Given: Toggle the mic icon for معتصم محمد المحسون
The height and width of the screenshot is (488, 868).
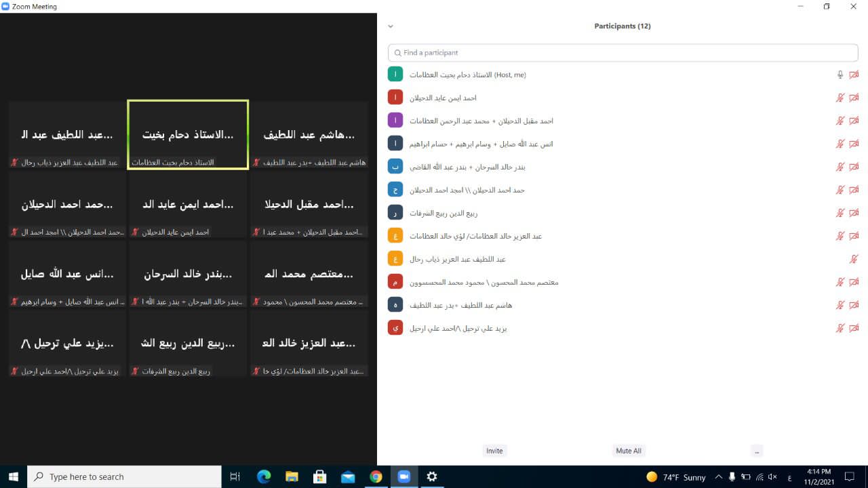Looking at the screenshot, I should (840, 282).
